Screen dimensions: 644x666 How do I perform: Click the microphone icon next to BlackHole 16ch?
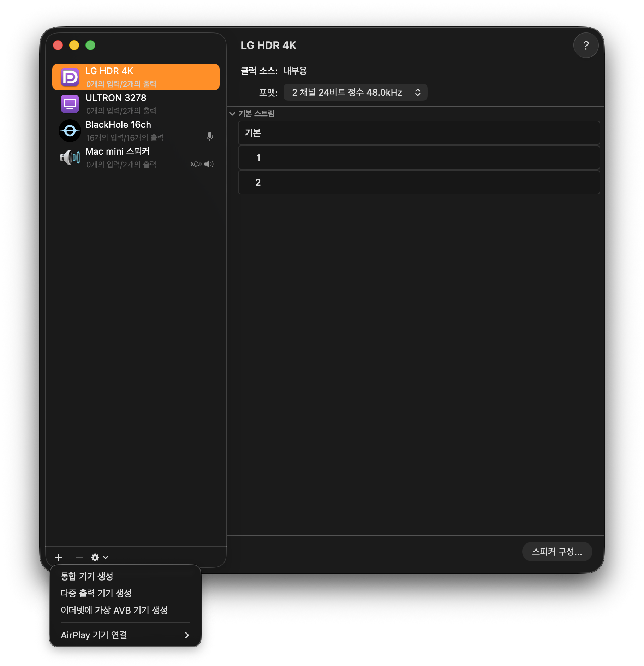pos(210,136)
